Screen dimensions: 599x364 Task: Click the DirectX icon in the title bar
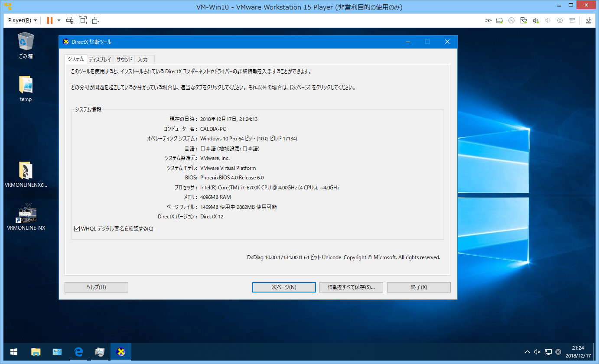[66, 42]
